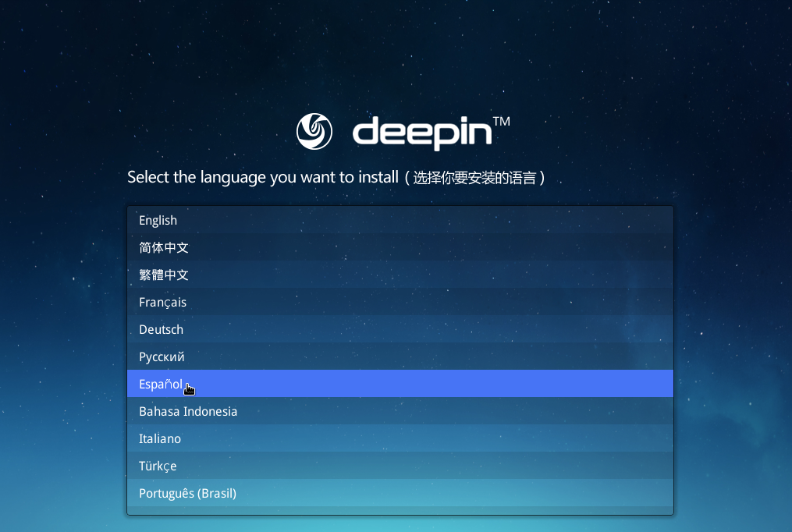Choose Italiano from the language list

[x=400, y=438]
